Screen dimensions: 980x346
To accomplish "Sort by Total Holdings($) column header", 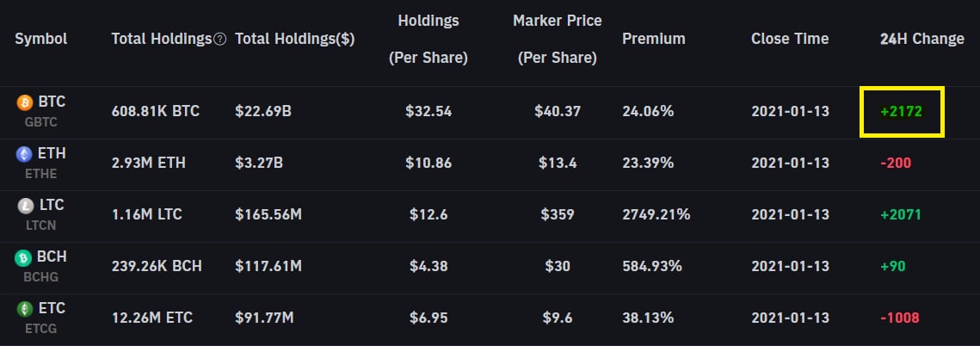I will click(294, 39).
